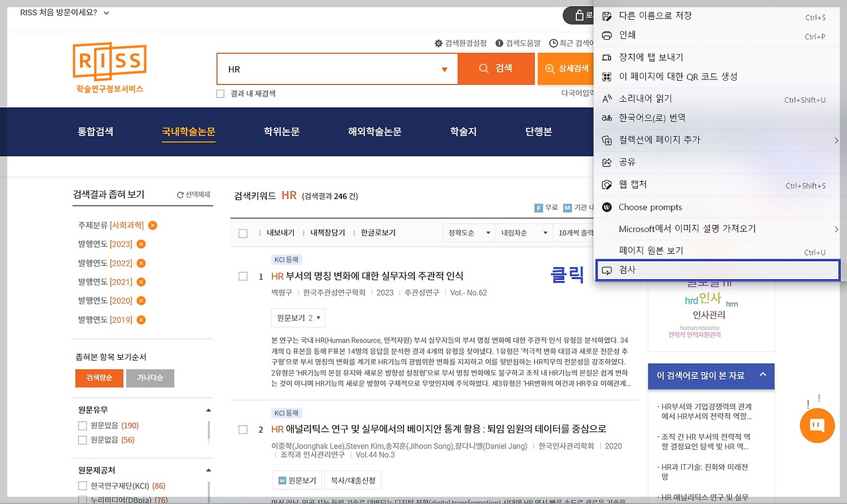Remove the 주제분류 사회과학 filter
This screenshot has height=504, width=847.
pos(153,226)
